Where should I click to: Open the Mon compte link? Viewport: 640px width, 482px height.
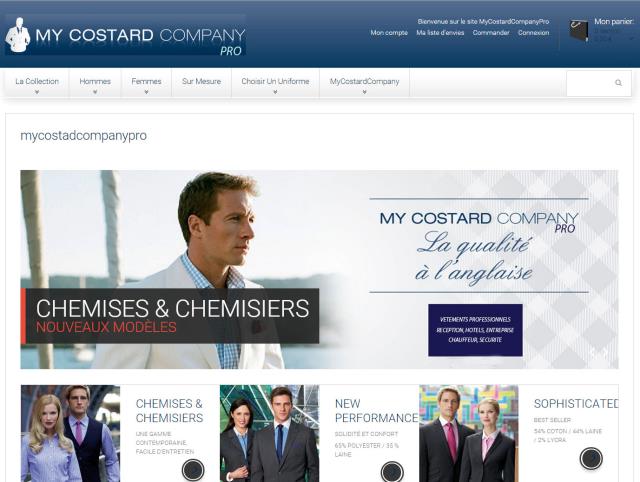389,33
